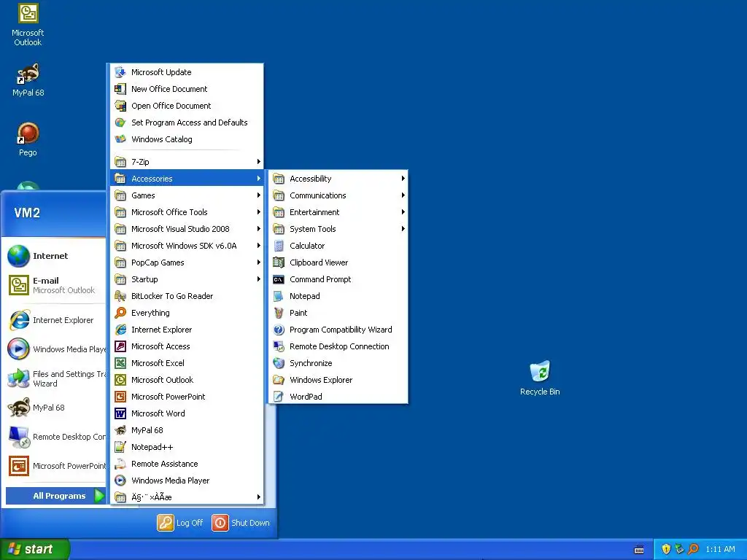Expand the System Tools submenu

pos(338,229)
